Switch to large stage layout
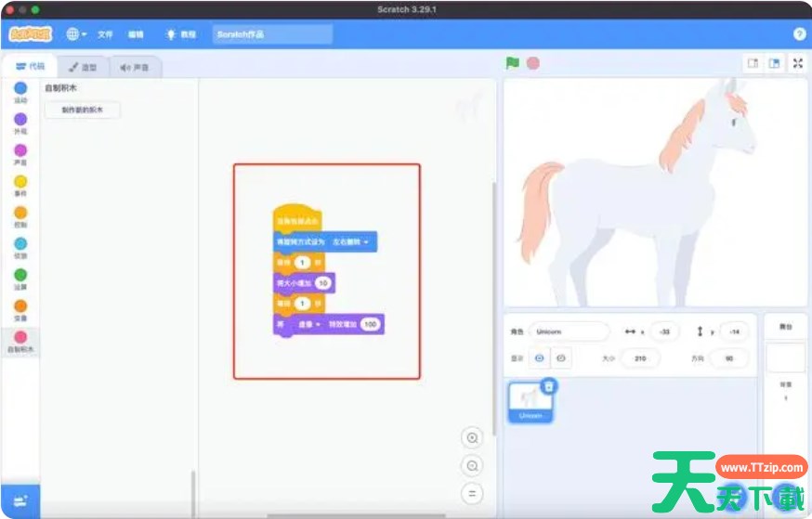 pos(774,63)
